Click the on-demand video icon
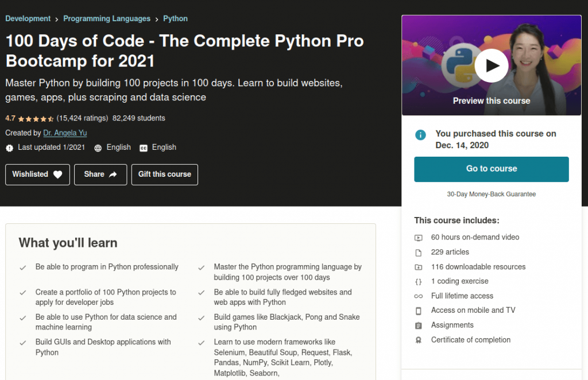The image size is (588, 380). coord(418,238)
